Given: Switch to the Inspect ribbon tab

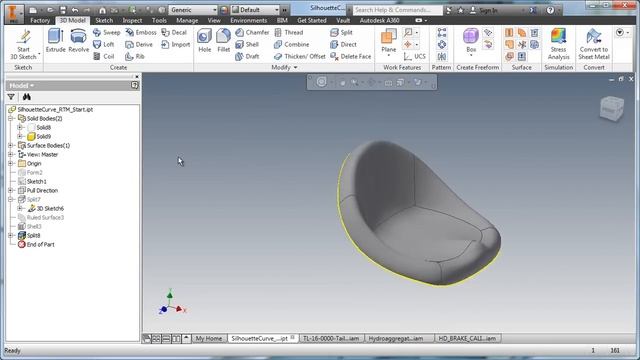Looking at the screenshot, I should point(132,20).
